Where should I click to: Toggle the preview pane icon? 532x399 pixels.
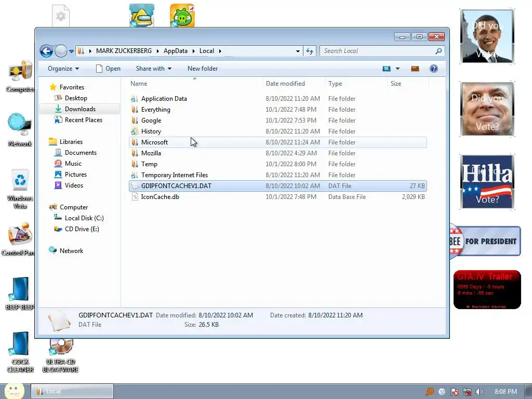tap(415, 69)
